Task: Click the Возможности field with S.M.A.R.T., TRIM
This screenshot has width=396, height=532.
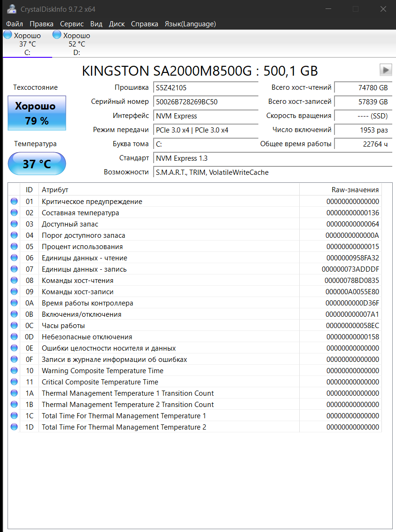Action: tap(272, 172)
